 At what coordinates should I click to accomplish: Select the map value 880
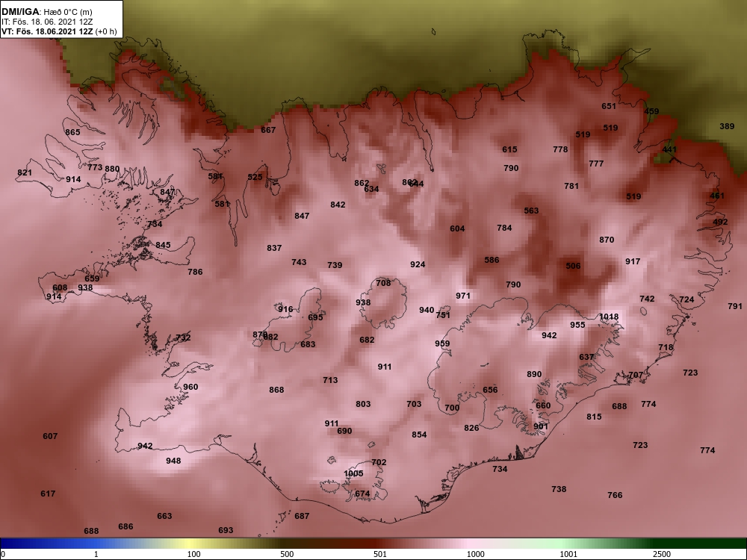tap(113, 169)
